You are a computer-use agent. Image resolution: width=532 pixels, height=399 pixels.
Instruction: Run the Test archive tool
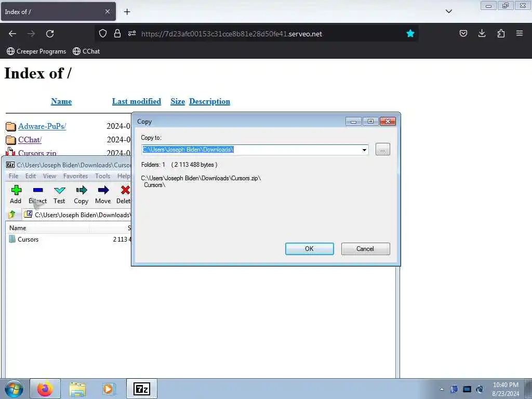(x=59, y=194)
